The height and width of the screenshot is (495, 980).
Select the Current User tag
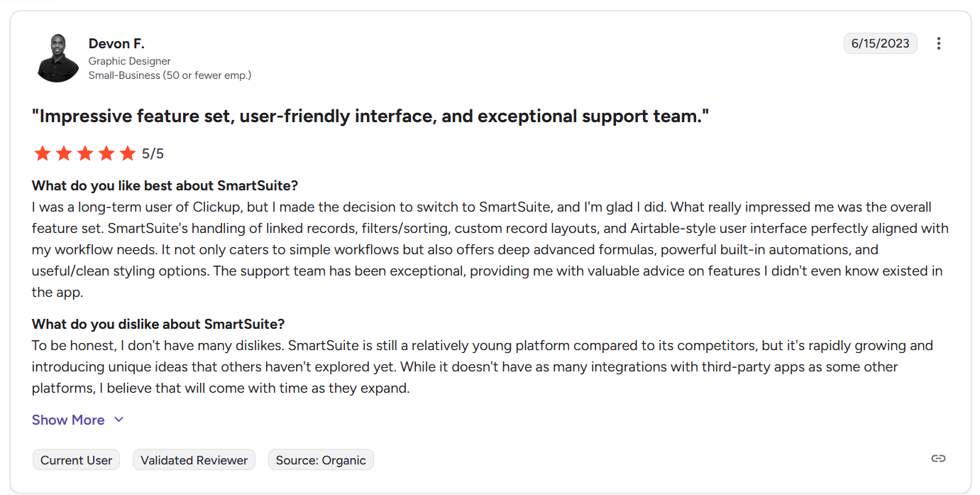[76, 460]
